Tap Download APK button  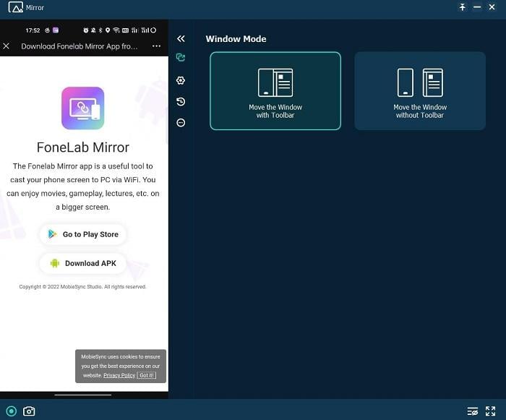[x=83, y=263]
